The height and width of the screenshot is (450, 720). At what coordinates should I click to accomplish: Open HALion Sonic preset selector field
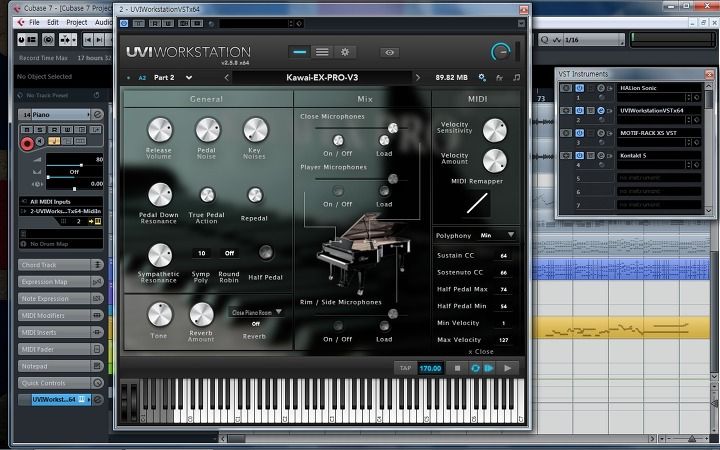[x=651, y=97]
